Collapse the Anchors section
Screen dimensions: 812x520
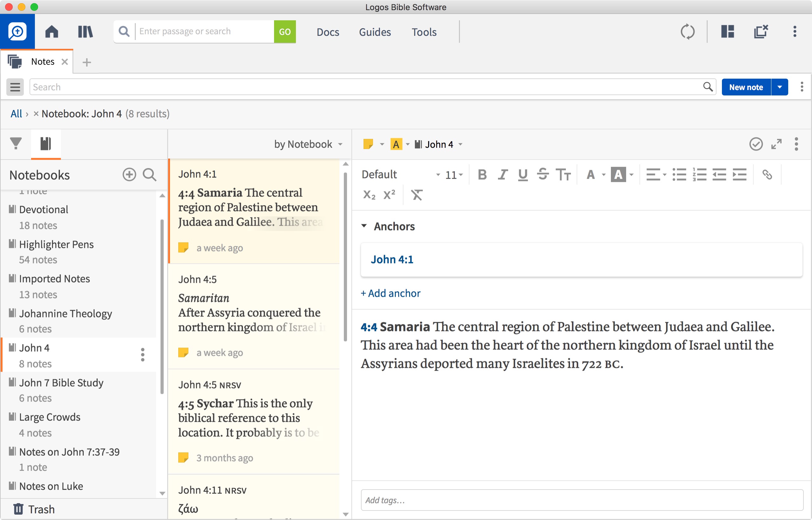pyautogui.click(x=364, y=226)
